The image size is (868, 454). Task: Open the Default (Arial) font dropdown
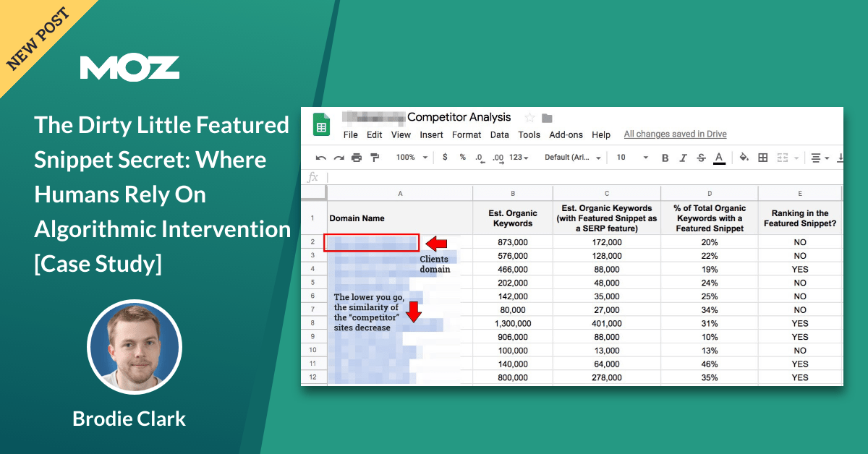pyautogui.click(x=573, y=158)
